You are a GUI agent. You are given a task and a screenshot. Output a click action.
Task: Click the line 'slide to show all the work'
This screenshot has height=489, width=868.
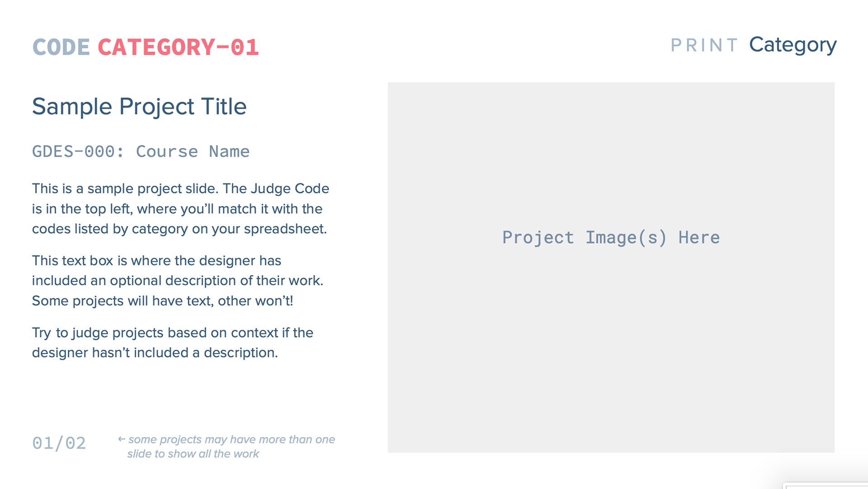point(193,454)
